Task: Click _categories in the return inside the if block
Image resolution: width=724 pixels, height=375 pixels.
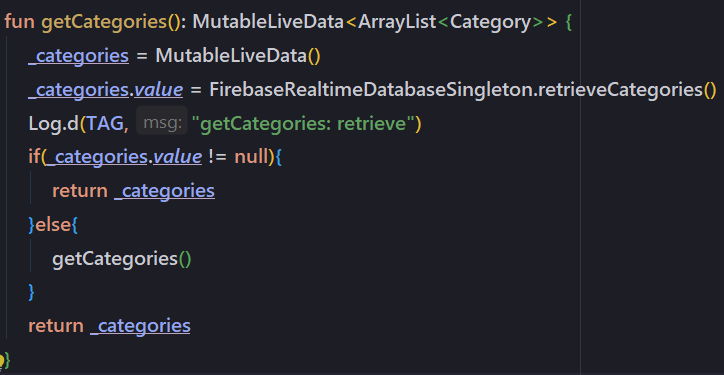Action: pyautogui.click(x=164, y=191)
